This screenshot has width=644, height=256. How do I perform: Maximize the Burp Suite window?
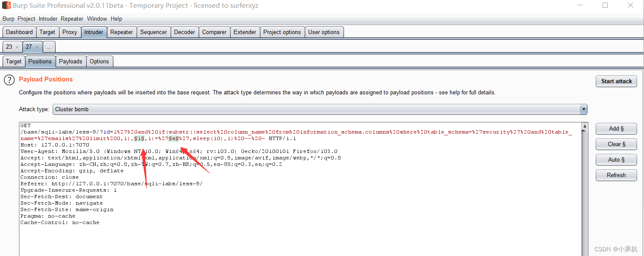point(605,6)
